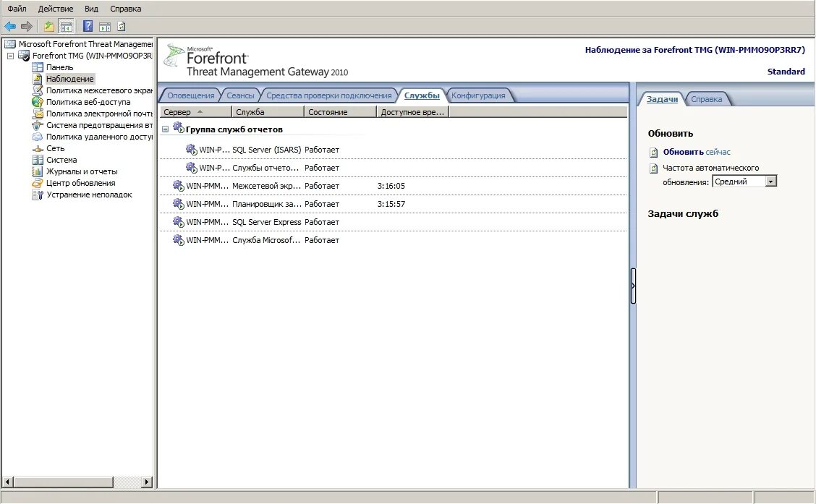
Task: Click the export list folder icon
Action: (48, 25)
